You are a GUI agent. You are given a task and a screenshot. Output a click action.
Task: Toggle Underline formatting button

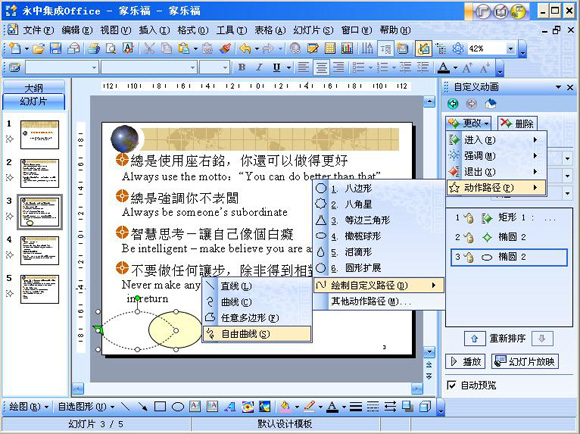tap(276, 67)
